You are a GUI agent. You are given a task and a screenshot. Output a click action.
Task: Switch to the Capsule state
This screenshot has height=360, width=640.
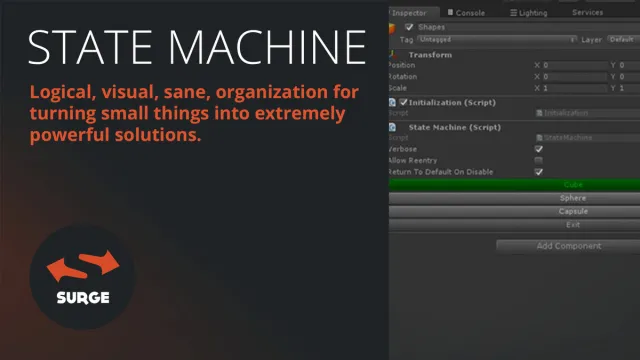pos(514,211)
